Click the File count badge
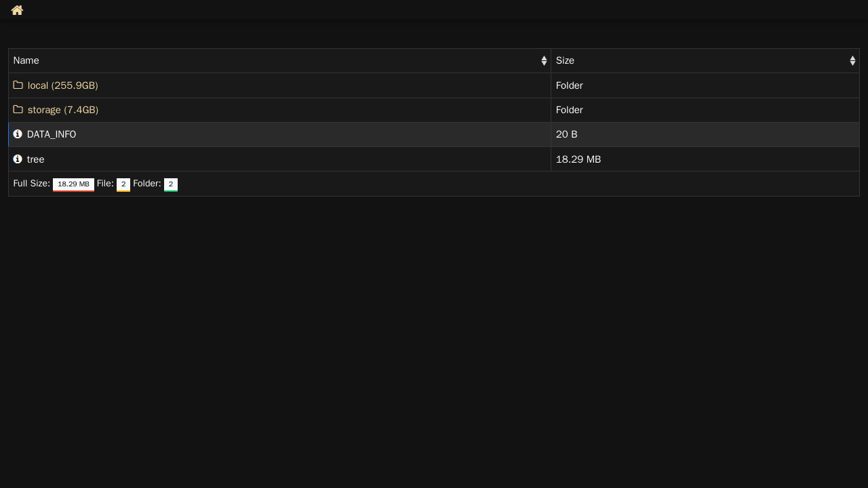 [x=123, y=184]
